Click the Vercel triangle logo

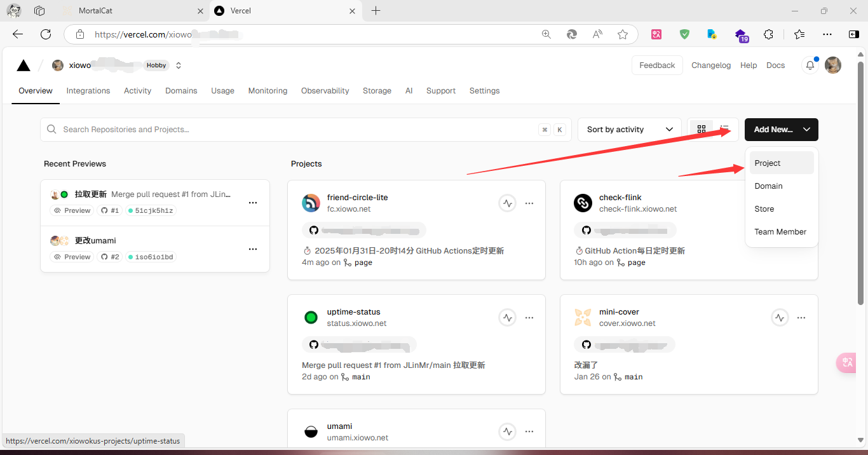(24, 65)
